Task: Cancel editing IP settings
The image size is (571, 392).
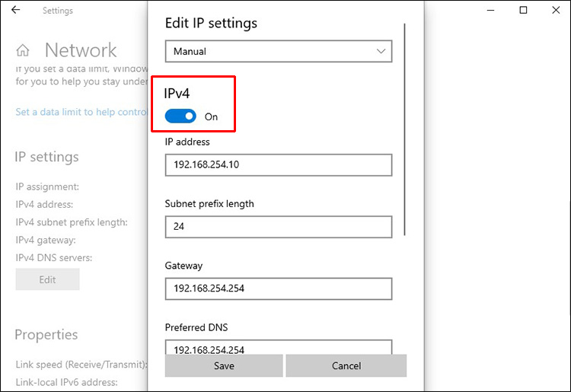Action: pyautogui.click(x=346, y=365)
